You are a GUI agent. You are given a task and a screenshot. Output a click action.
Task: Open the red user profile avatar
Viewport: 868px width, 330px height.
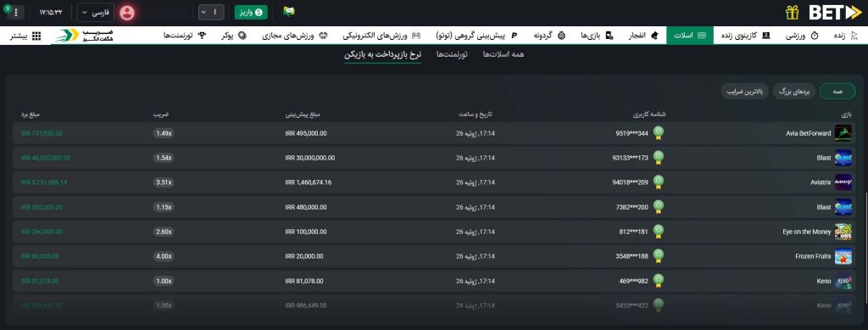(127, 12)
